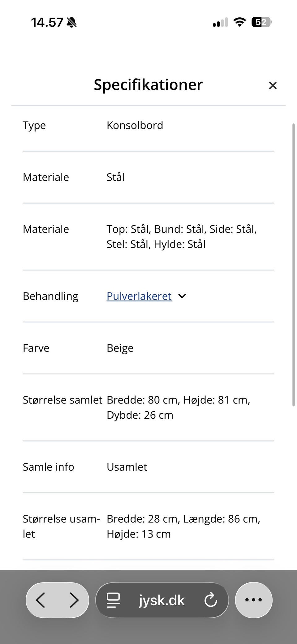The height and width of the screenshot is (644, 297).
Task: Tap the clock showing 14.57
Action: [47, 22]
